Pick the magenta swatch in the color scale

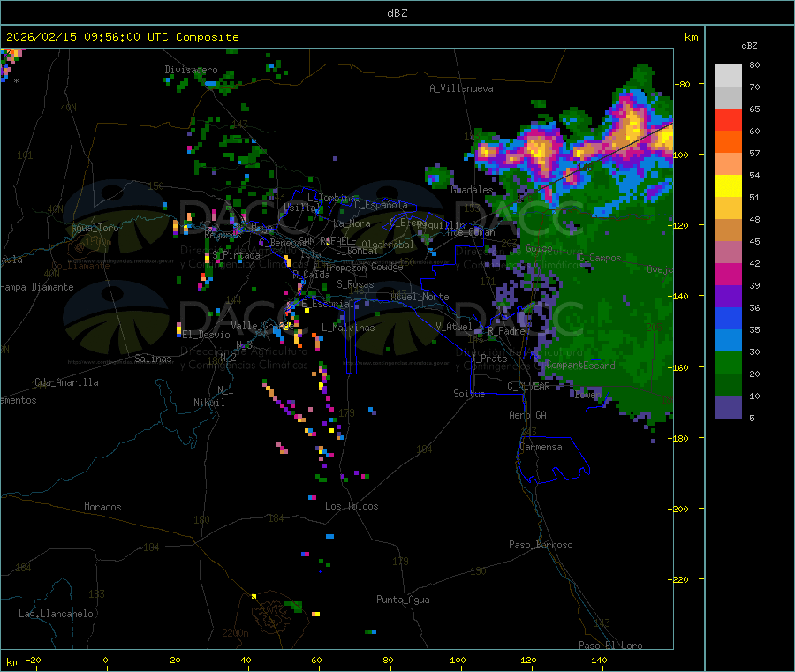coord(728,274)
